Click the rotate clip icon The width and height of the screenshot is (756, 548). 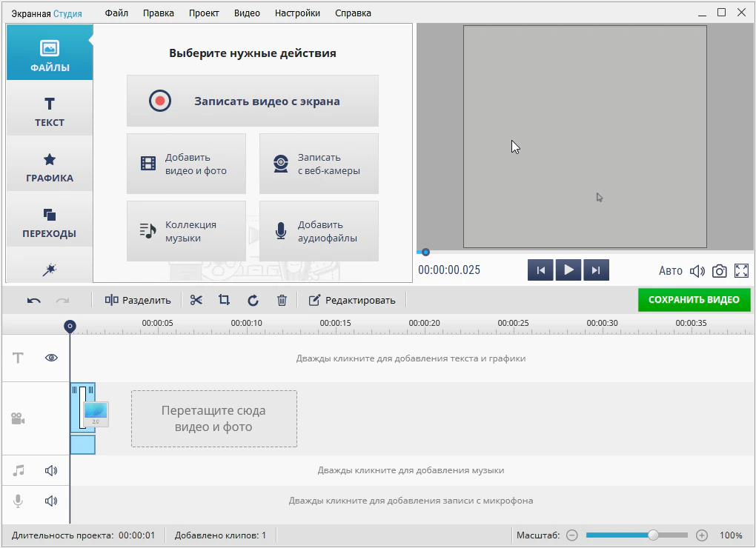click(253, 300)
